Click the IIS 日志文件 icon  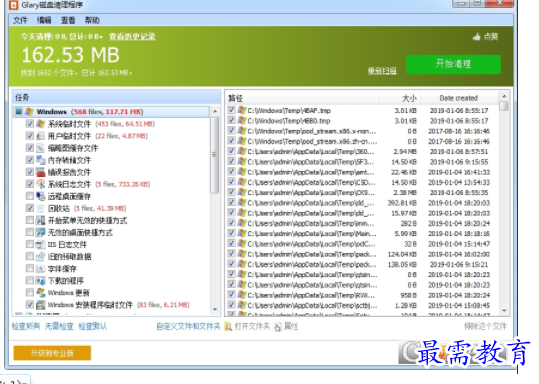[x=41, y=244]
